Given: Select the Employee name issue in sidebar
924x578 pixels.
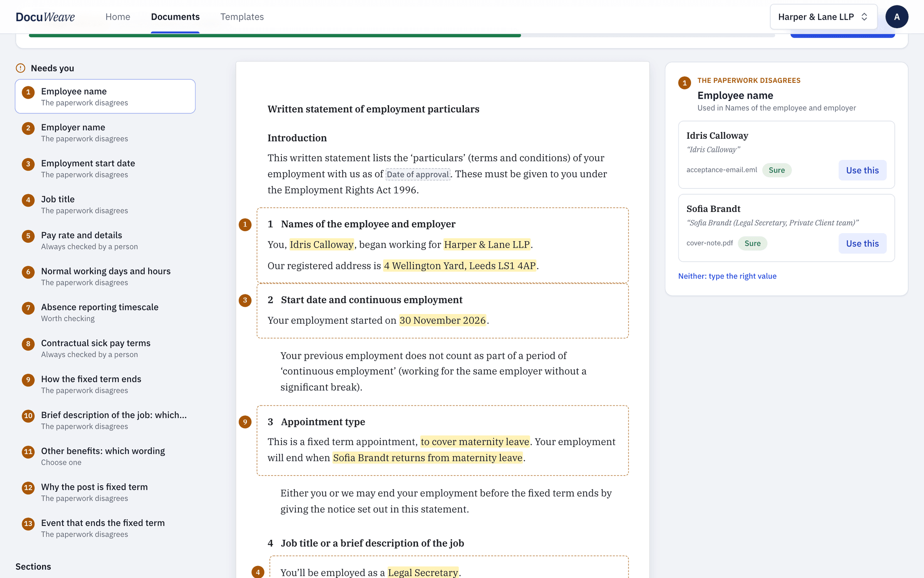Looking at the screenshot, I should (105, 96).
